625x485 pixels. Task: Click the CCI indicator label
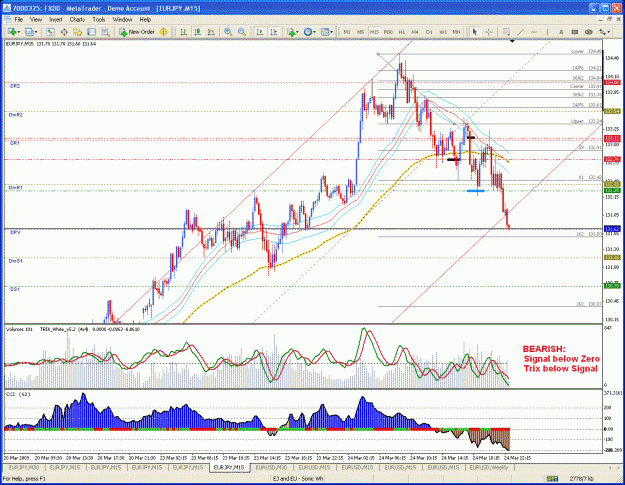(x=18, y=394)
